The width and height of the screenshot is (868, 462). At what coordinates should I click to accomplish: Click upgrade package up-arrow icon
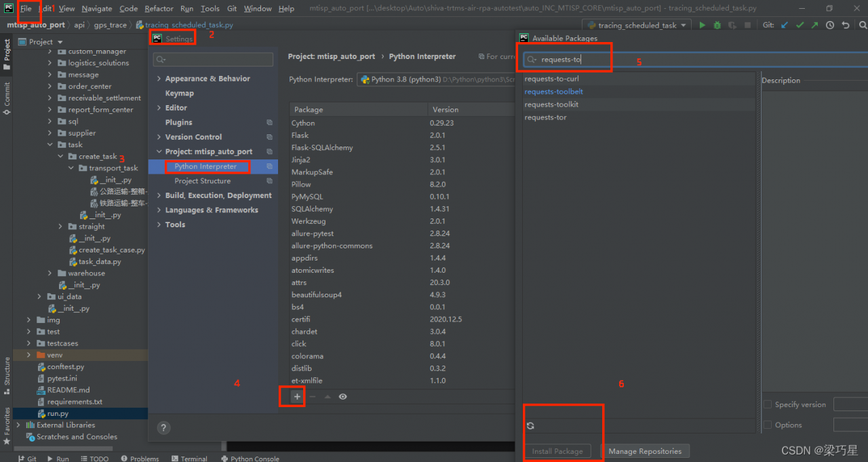328,397
